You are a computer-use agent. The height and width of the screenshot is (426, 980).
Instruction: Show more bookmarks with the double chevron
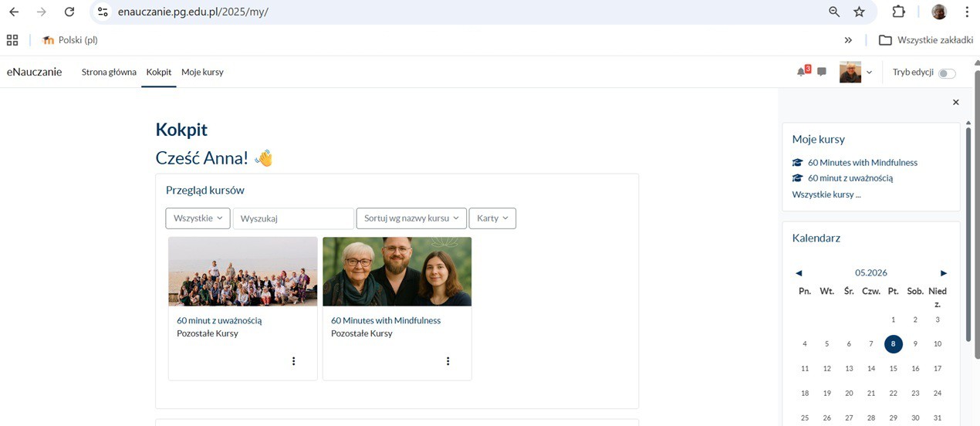tap(848, 40)
